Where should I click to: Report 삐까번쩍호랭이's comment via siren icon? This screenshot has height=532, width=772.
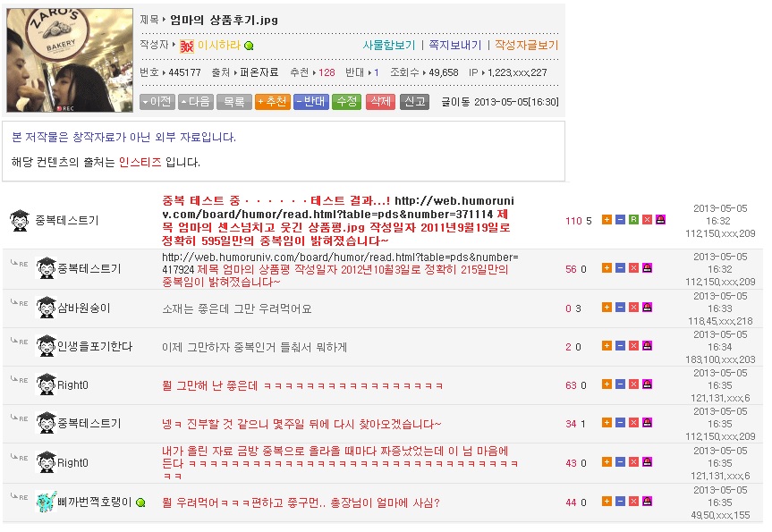point(648,502)
